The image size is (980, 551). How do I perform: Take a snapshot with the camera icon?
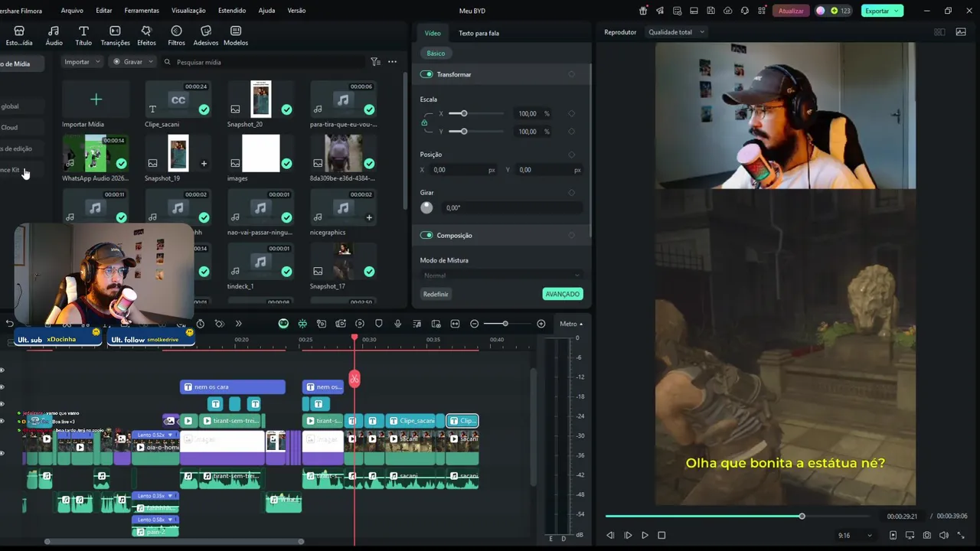pyautogui.click(x=927, y=536)
